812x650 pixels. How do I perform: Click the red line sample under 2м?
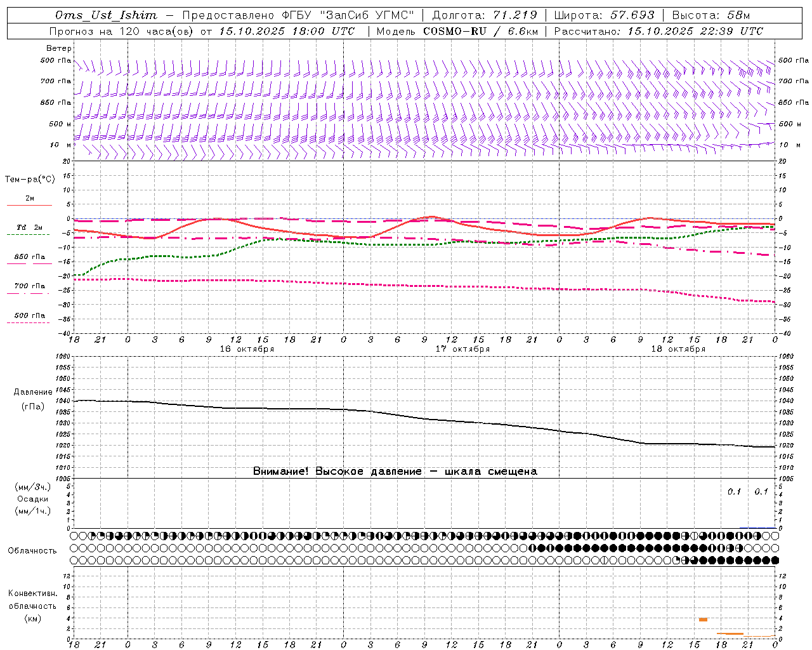[29, 206]
